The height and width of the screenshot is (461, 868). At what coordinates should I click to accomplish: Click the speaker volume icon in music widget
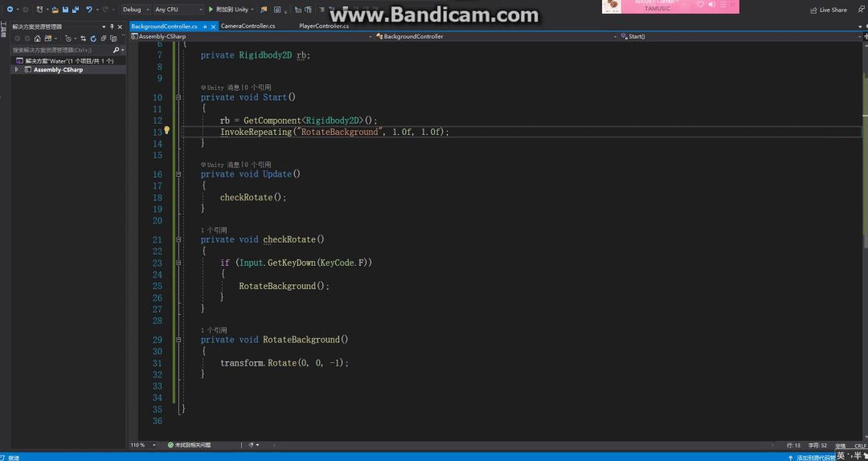712,5
